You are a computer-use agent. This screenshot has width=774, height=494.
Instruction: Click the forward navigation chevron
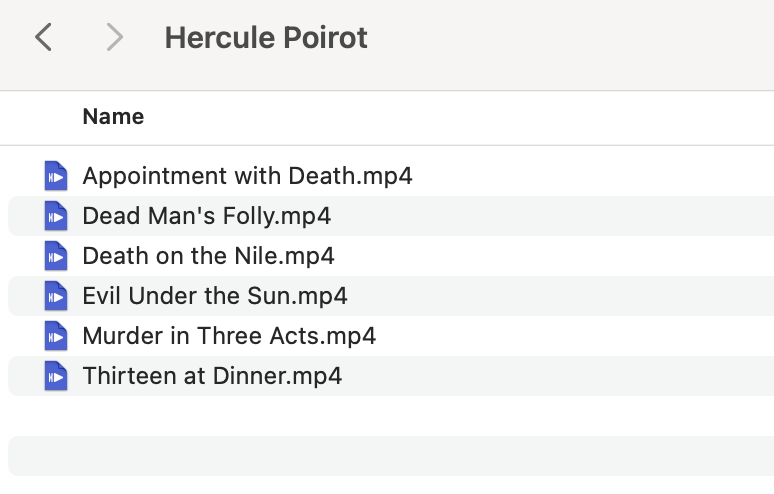coord(114,38)
